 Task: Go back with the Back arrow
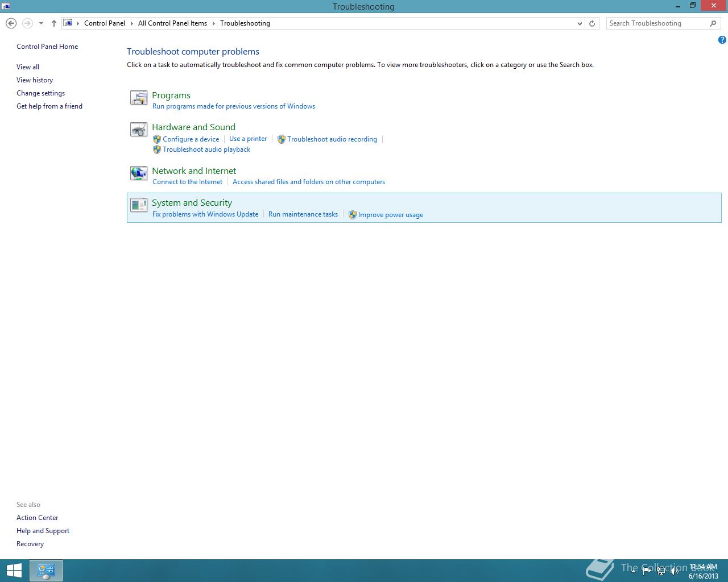11,23
